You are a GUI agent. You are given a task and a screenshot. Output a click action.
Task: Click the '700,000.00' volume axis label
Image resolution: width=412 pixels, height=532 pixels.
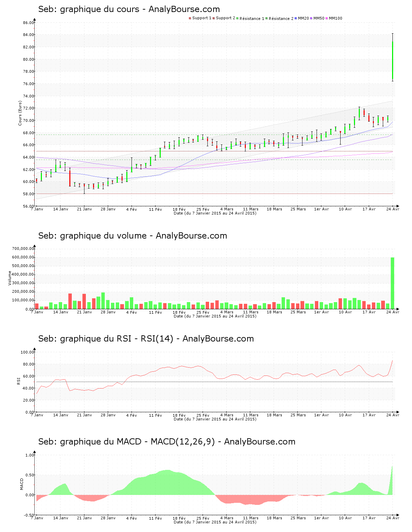23,248
